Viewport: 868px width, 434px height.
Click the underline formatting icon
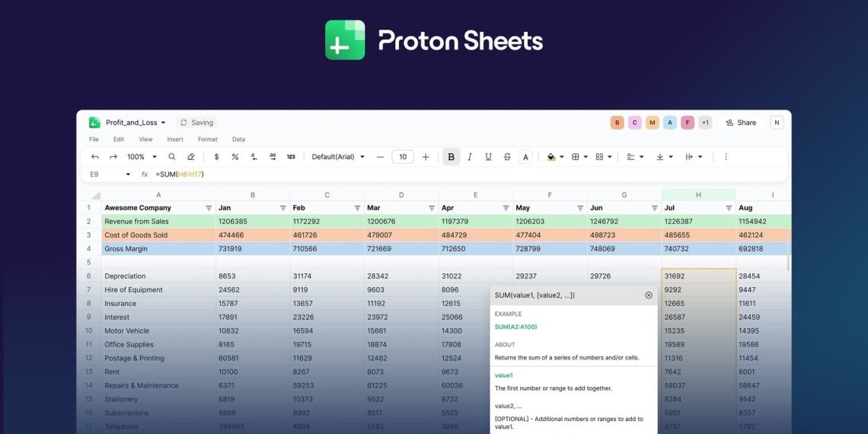(x=488, y=157)
